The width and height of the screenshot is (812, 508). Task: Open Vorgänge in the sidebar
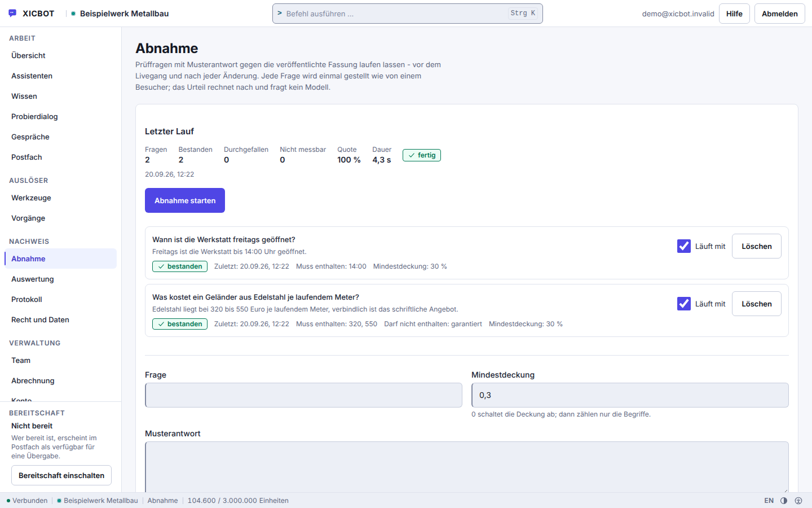point(60,218)
